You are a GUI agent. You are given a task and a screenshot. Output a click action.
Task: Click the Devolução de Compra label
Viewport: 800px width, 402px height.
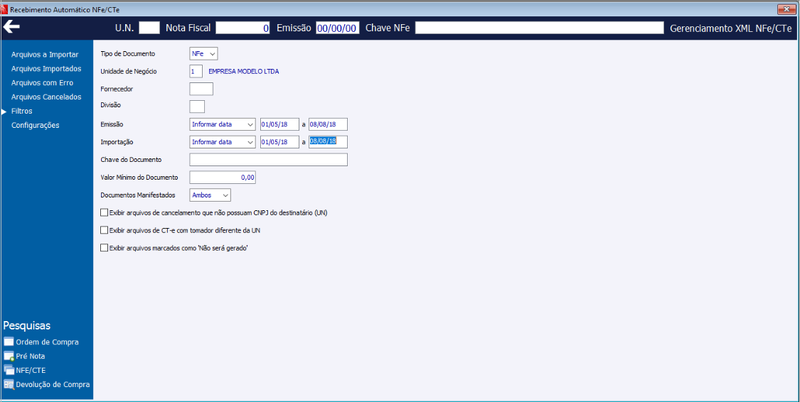point(53,385)
